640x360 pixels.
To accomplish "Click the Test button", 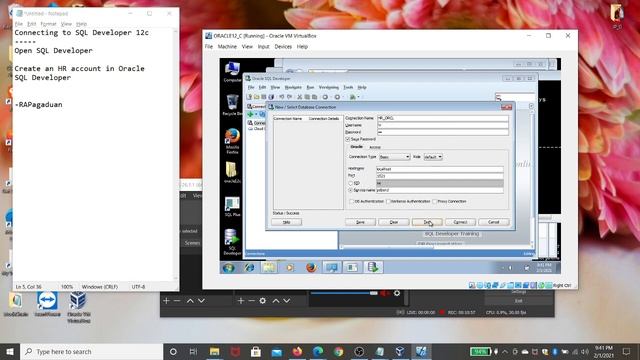I will click(427, 222).
